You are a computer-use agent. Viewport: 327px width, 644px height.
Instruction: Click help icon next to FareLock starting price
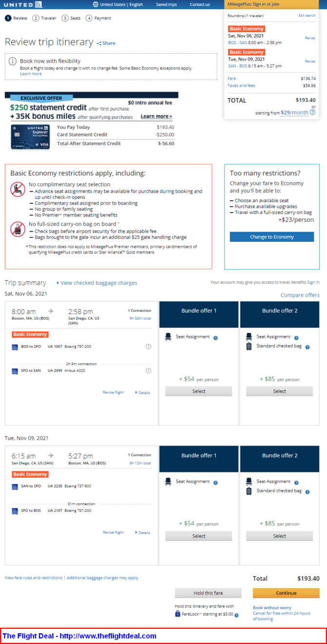(236, 616)
